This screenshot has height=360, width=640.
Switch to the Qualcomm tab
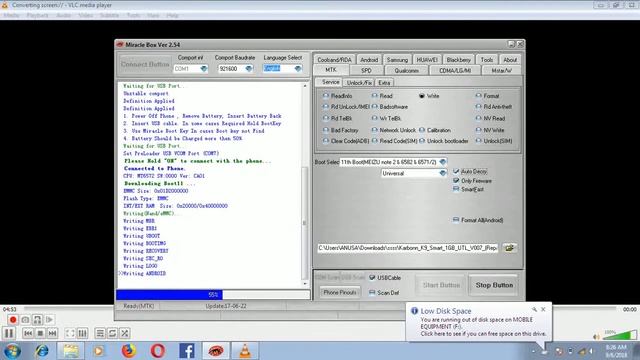pos(407,70)
